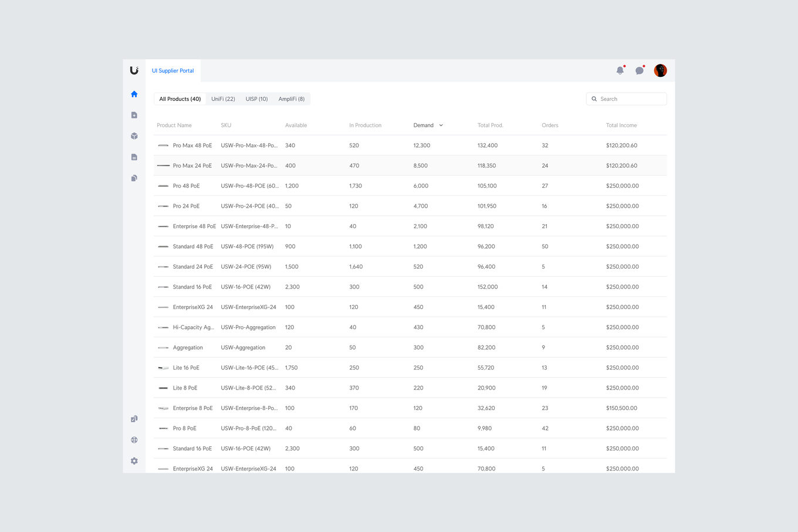Image resolution: width=798 pixels, height=532 pixels.
Task: Select the 'Lite 8 PoE' product name
Action: (185, 388)
